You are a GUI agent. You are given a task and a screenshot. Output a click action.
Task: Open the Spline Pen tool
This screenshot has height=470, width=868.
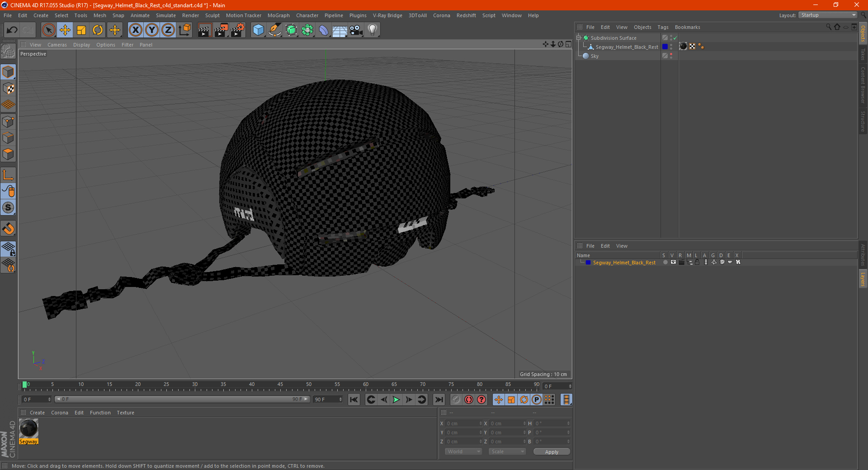click(x=275, y=30)
